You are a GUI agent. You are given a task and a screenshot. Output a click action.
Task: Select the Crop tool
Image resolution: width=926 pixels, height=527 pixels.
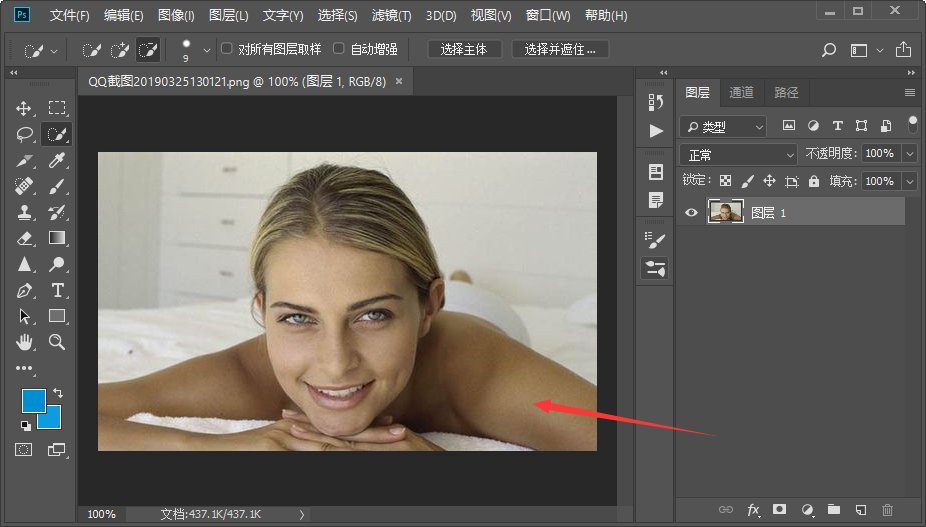(x=24, y=160)
